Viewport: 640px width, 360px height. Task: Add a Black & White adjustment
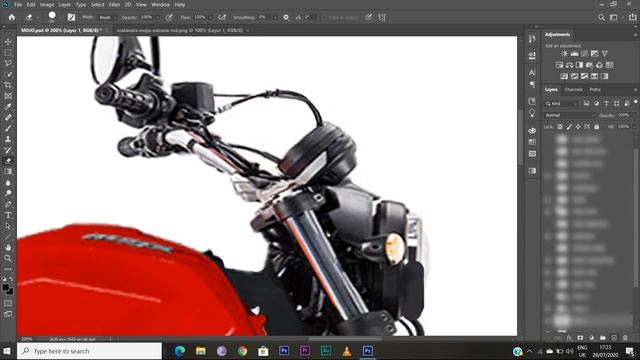pyautogui.click(x=579, y=65)
